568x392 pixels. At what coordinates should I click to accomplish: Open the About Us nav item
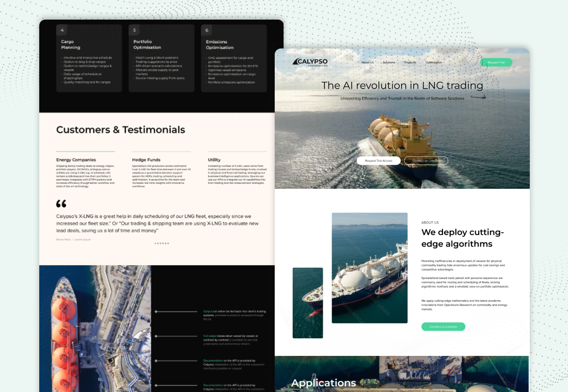367,62
